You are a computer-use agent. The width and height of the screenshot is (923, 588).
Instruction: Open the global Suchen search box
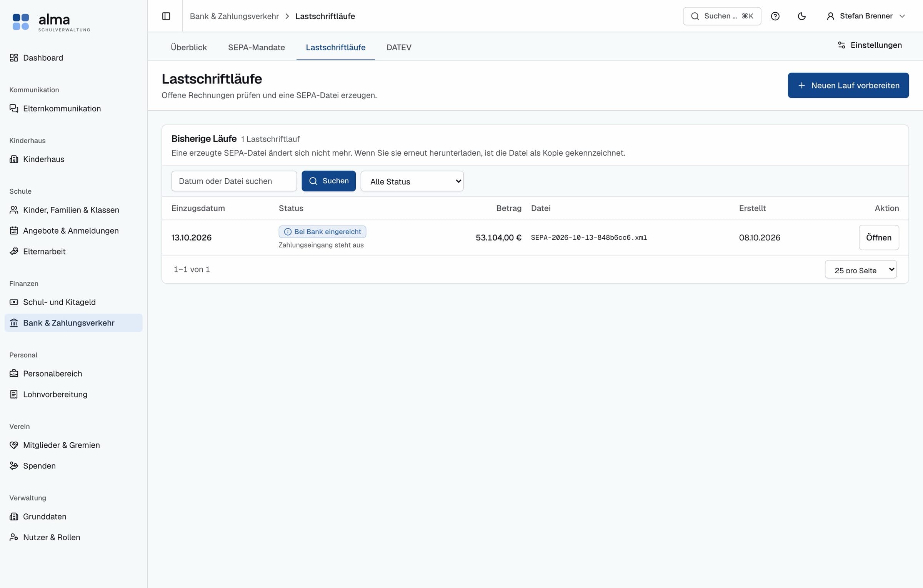coord(721,16)
